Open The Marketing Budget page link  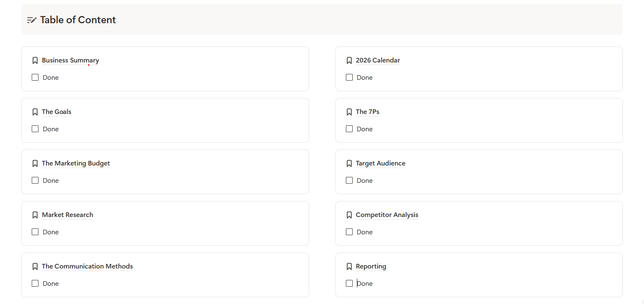(x=76, y=163)
